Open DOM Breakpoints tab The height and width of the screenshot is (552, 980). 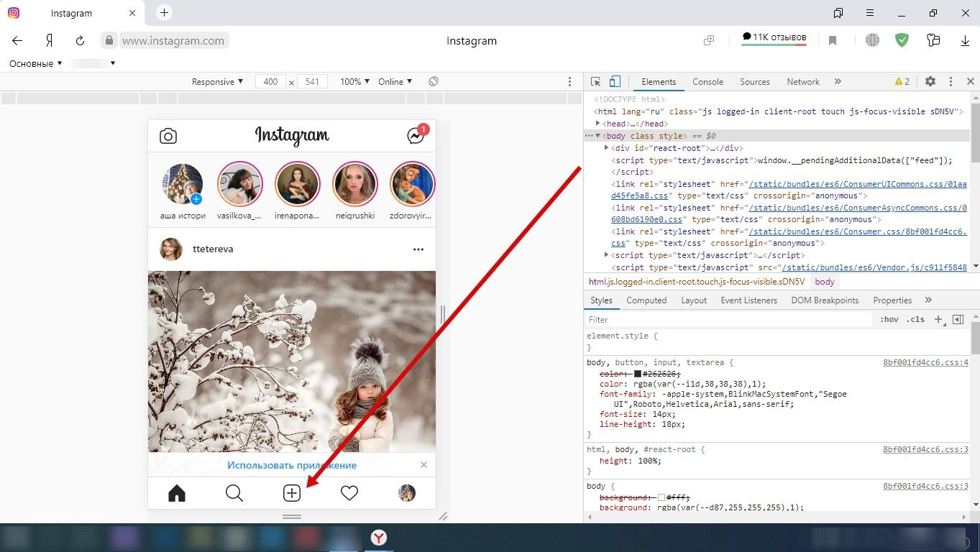[825, 300]
